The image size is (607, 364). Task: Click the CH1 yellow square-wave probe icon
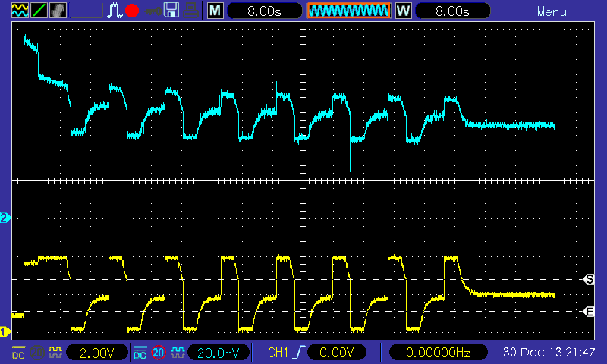coord(55,353)
